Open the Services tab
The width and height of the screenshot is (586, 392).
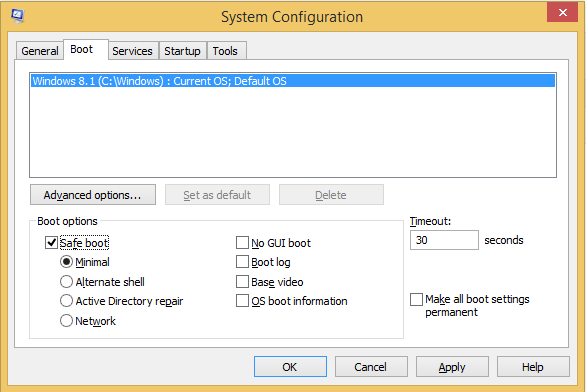132,51
